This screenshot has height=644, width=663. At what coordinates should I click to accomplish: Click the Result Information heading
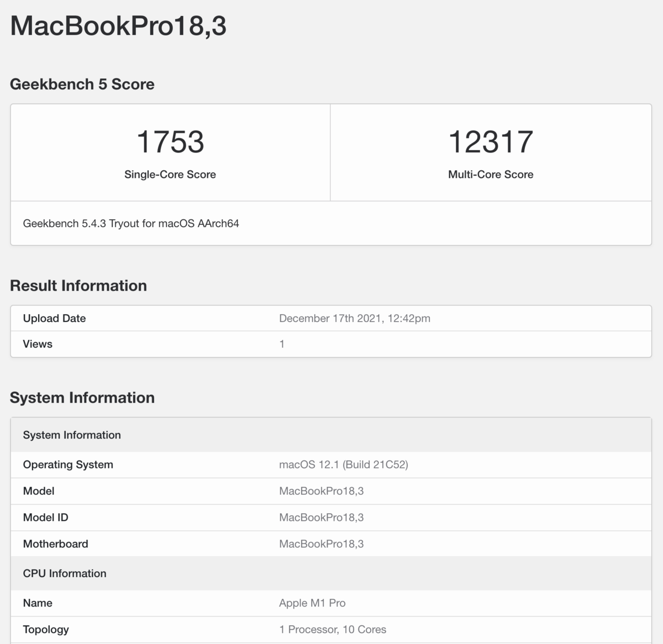coord(78,286)
